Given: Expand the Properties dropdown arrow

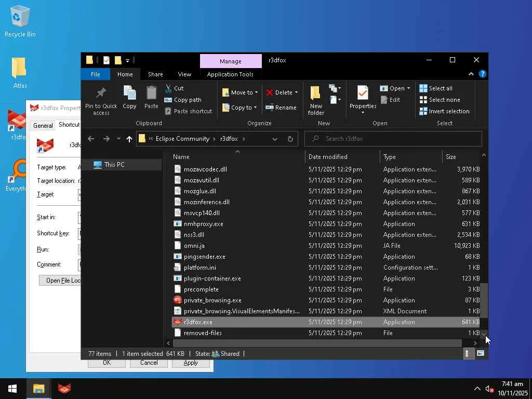Looking at the screenshot, I should pyautogui.click(x=363, y=113).
